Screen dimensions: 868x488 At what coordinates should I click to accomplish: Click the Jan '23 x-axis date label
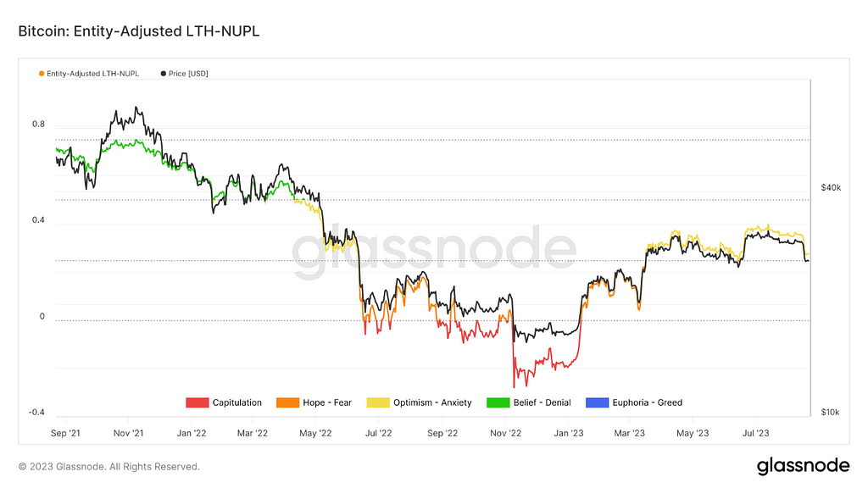coord(569,433)
